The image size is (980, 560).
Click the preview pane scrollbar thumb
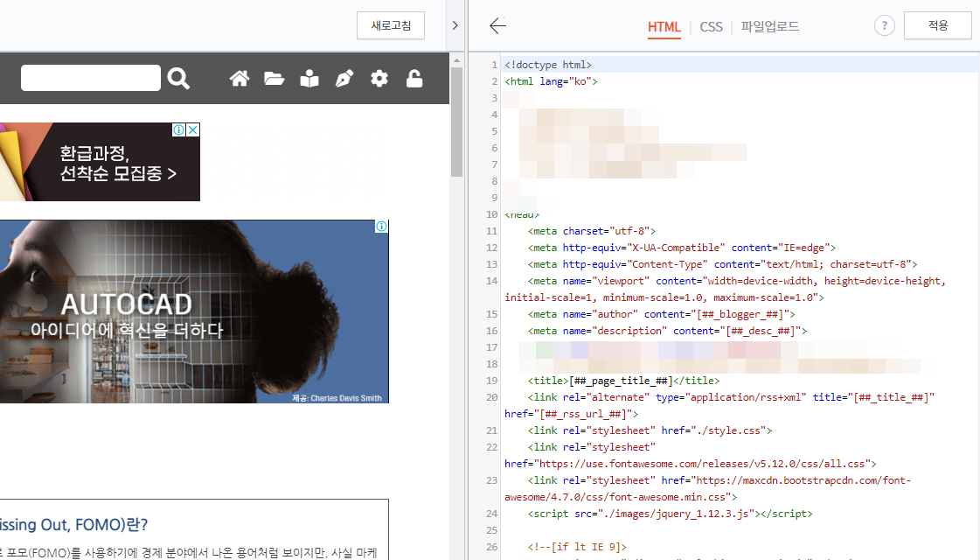(x=457, y=122)
